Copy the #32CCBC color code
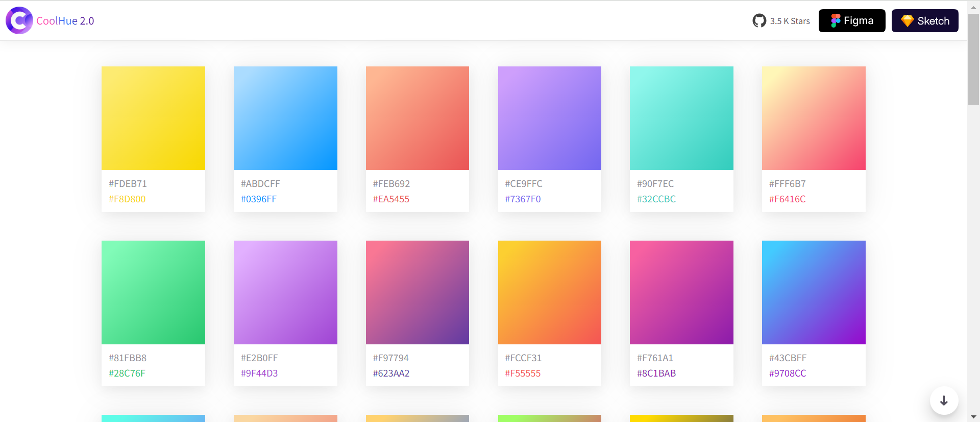 pos(656,199)
